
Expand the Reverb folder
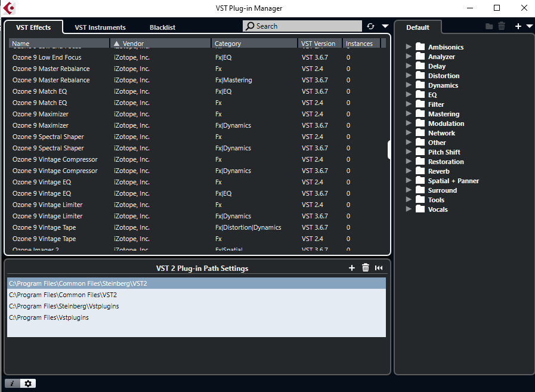(x=409, y=171)
